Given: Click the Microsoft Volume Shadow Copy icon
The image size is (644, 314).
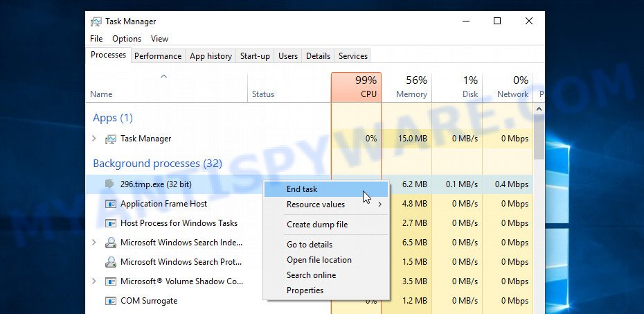Looking at the screenshot, I should pyautogui.click(x=111, y=281).
